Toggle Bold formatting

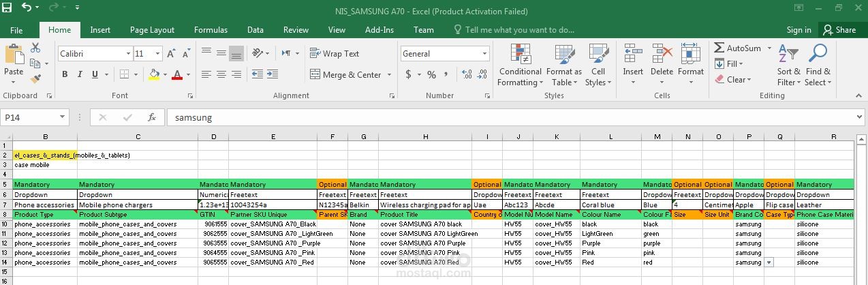pos(65,74)
